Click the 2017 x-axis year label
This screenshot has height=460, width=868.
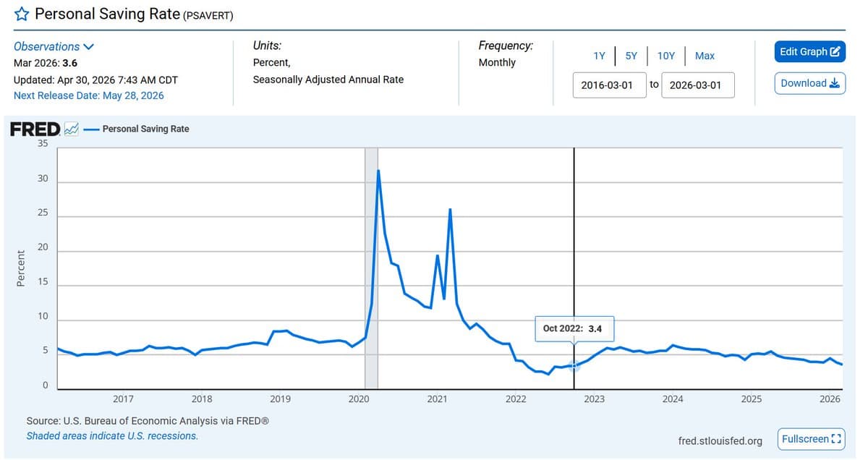pos(123,399)
